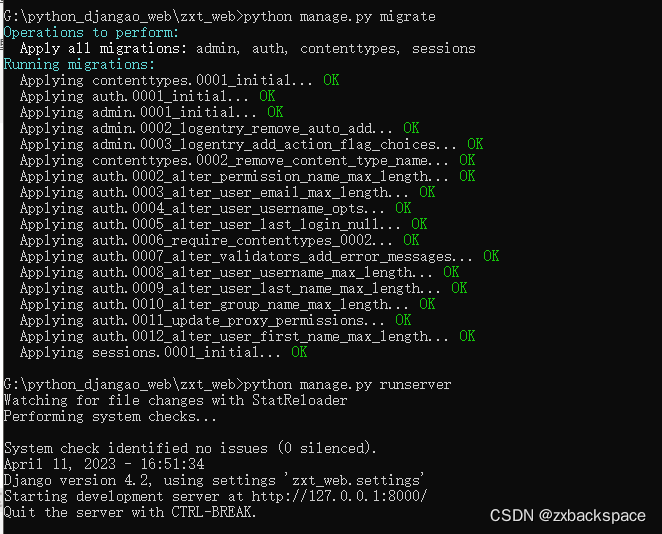The image size is (662, 534).
Task: Click the OK after auth.0001_initial
Action: coord(267,96)
